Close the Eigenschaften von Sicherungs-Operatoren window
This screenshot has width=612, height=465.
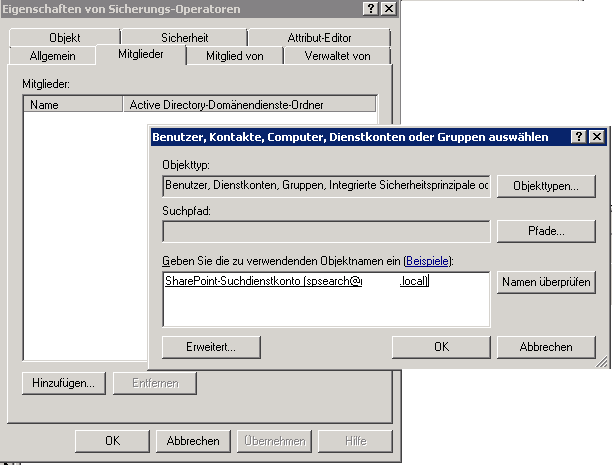click(389, 9)
